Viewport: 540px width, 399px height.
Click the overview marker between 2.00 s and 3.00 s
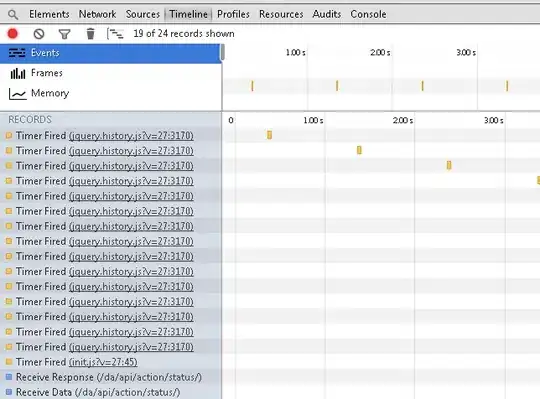(422, 86)
